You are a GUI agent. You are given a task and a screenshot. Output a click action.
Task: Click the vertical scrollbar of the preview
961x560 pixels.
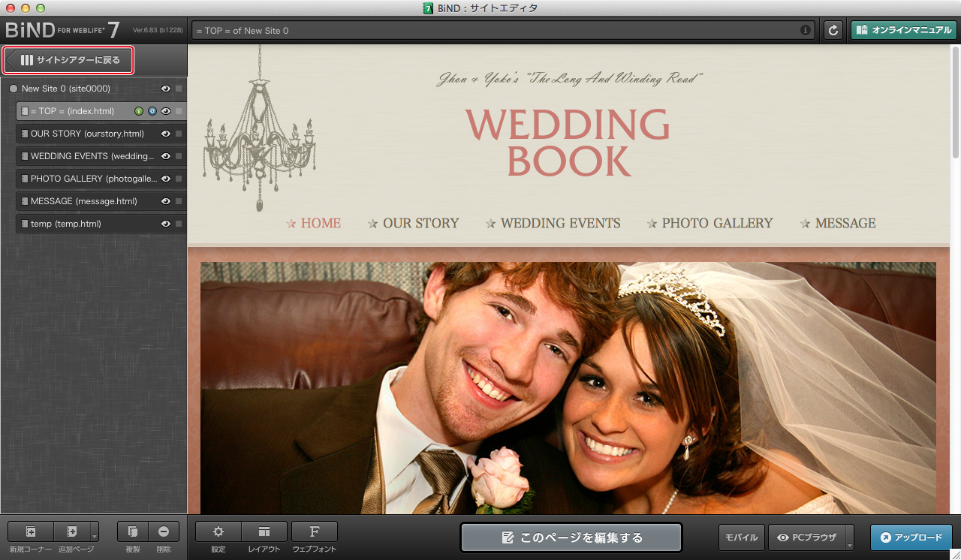(x=955, y=101)
